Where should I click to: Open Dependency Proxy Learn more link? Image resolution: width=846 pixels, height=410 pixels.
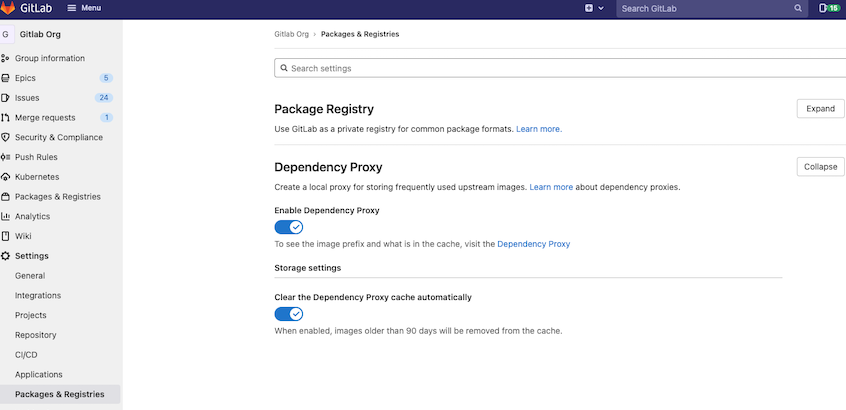(x=551, y=188)
